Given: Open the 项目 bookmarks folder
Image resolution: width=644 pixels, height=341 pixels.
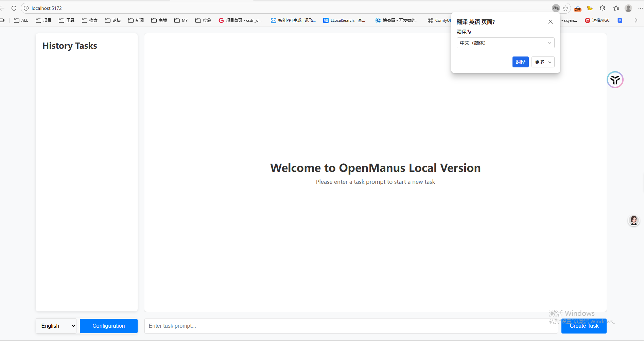Looking at the screenshot, I should click(43, 20).
